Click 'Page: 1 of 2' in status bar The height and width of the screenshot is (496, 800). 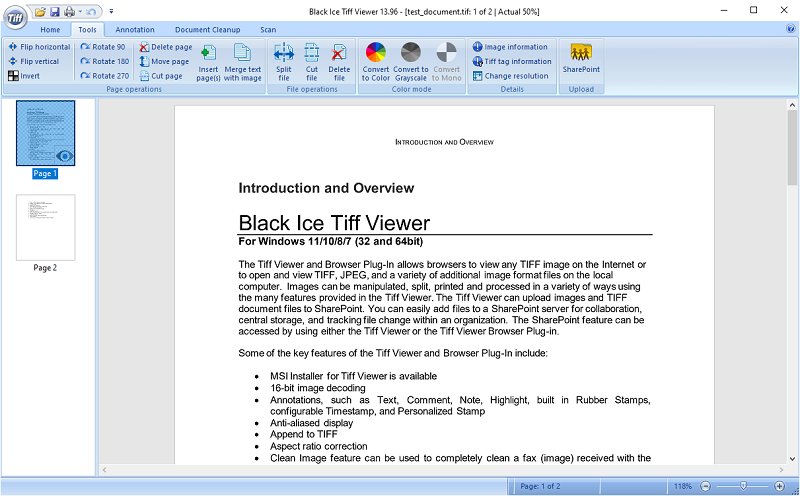[x=540, y=486]
